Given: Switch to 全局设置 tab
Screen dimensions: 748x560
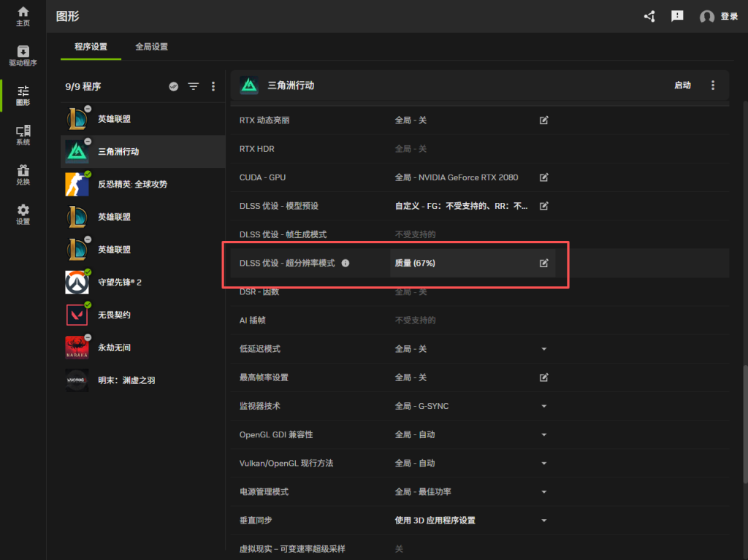Looking at the screenshot, I should click(x=151, y=47).
